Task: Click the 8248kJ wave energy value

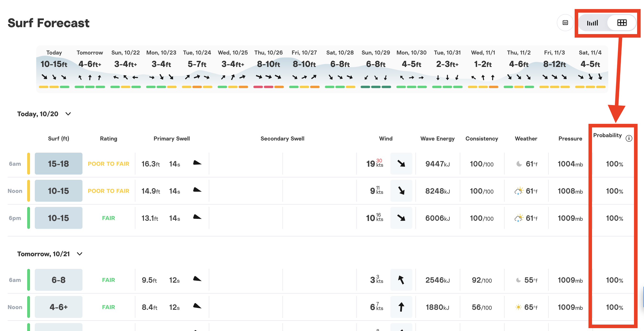Action: point(438,191)
